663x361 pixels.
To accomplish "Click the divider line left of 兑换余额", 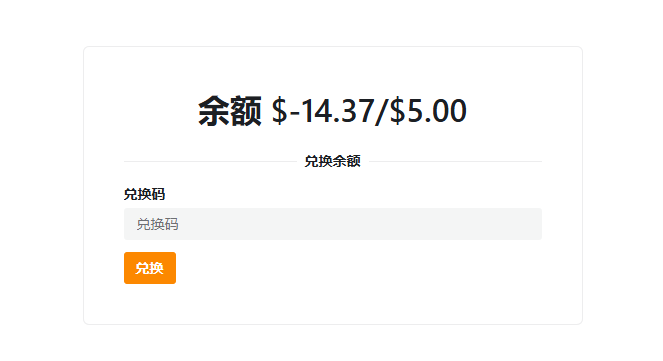I will (210, 161).
